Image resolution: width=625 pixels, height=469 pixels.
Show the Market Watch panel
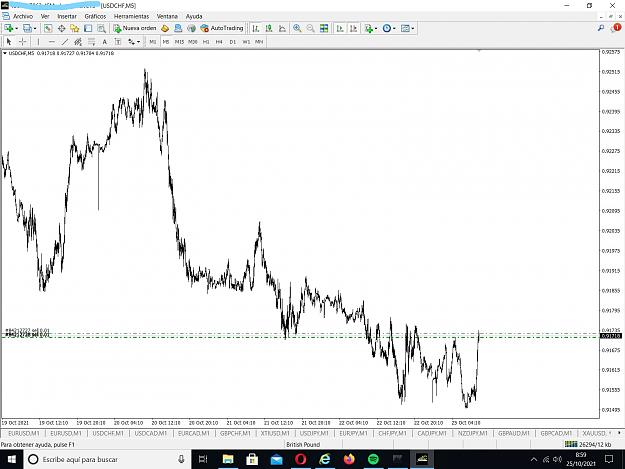point(48,28)
